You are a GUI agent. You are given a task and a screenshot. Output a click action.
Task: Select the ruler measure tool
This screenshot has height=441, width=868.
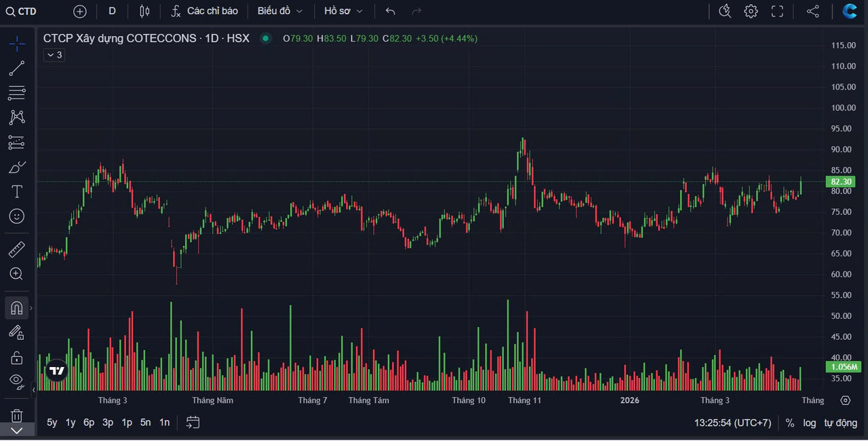[x=17, y=250]
